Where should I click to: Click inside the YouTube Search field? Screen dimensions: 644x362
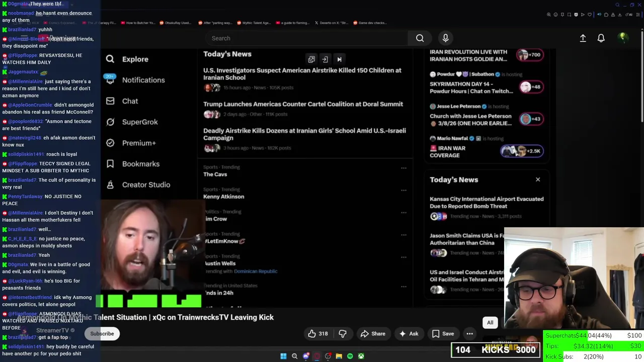(307, 38)
